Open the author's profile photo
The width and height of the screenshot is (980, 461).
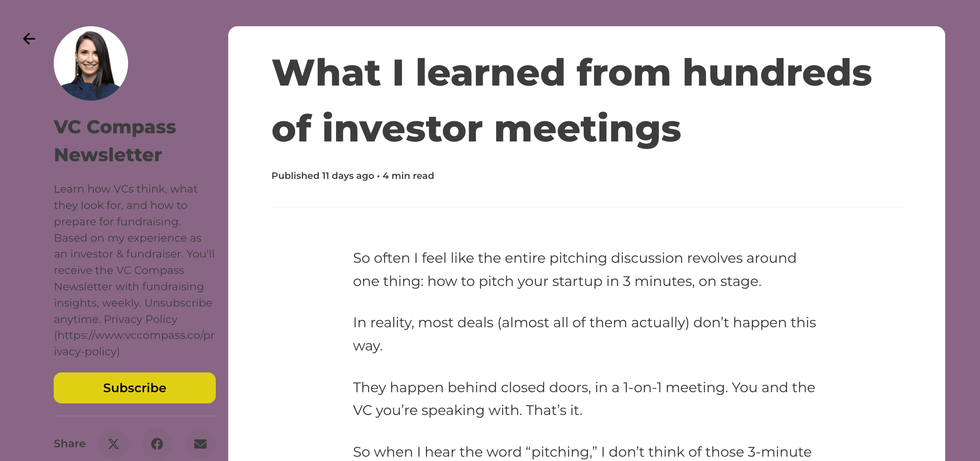point(91,64)
